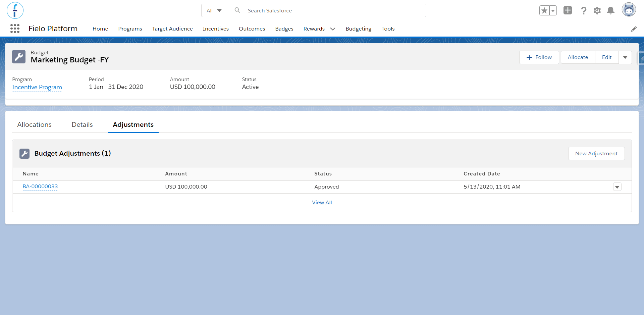644x315 pixels.
Task: Go to the Home tab
Action: (x=100, y=29)
